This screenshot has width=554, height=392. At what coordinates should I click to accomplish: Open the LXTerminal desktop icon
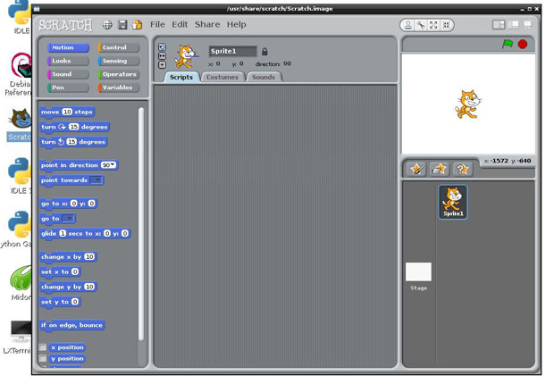pos(18,338)
